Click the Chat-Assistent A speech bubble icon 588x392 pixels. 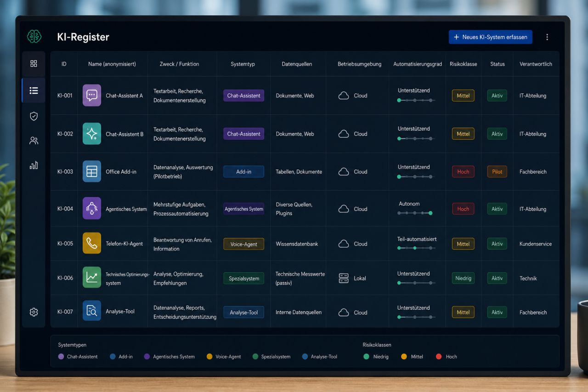point(92,96)
